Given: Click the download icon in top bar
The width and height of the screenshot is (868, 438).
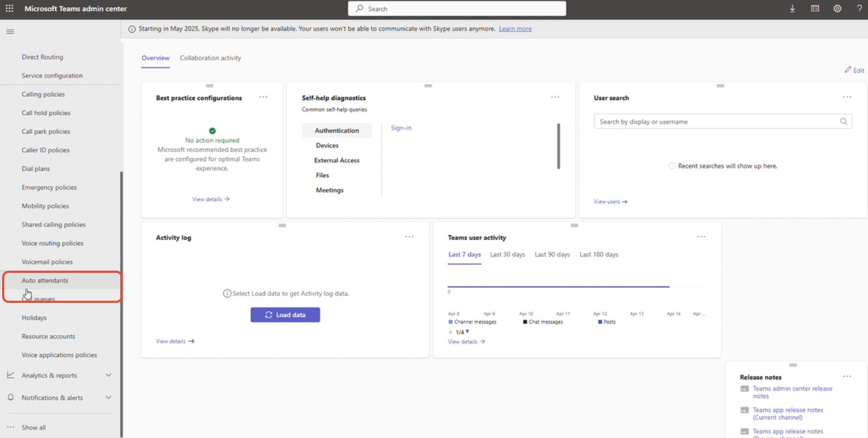Looking at the screenshot, I should point(792,9).
